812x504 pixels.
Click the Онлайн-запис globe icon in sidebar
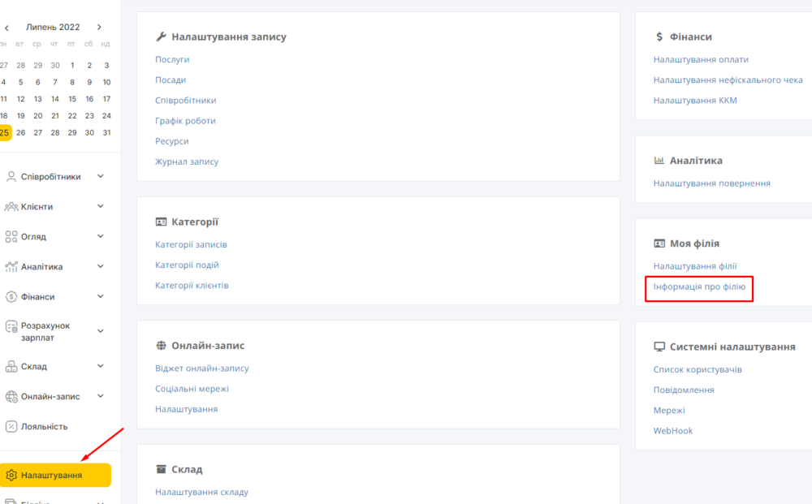pos(11,396)
